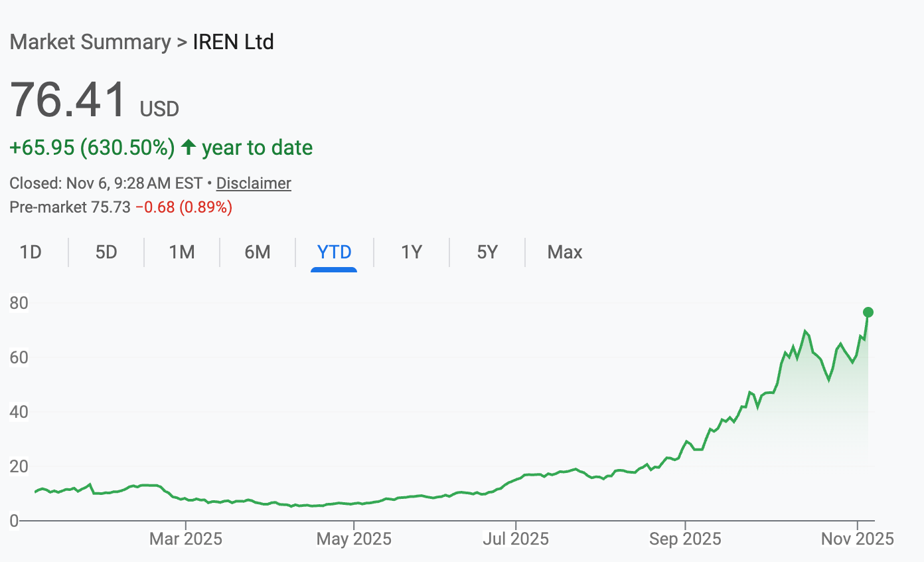Click the green up arrow icon
Image resolution: width=924 pixels, height=562 pixels.
[x=189, y=147]
